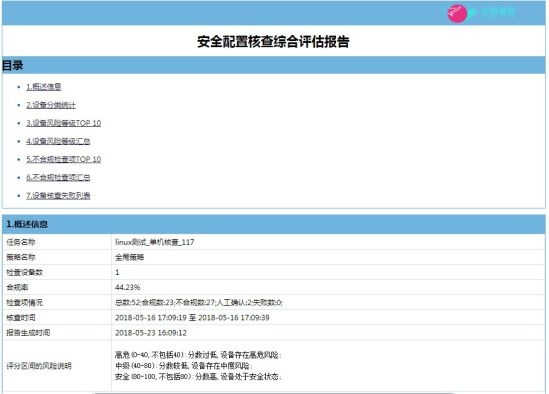Click the report title 安全配置核查综合评估报告
Screen dimensions: 549x394
[273, 42]
